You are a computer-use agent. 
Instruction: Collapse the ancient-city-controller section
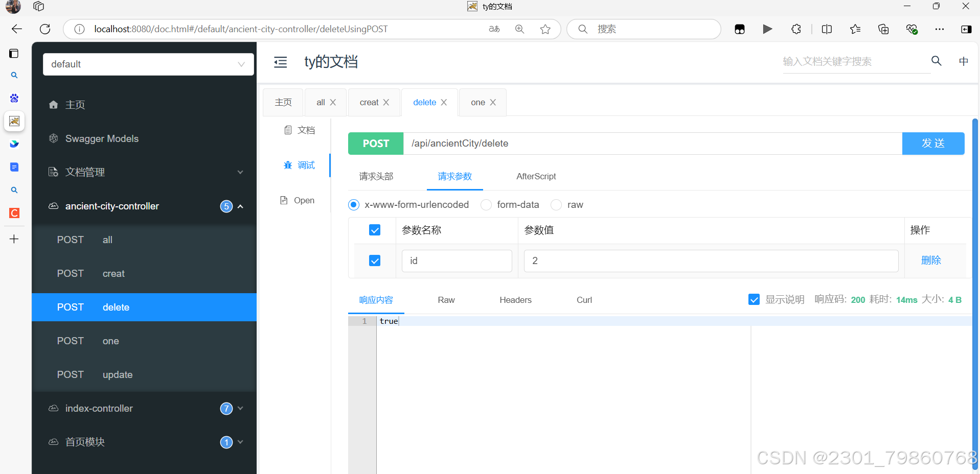tap(240, 206)
